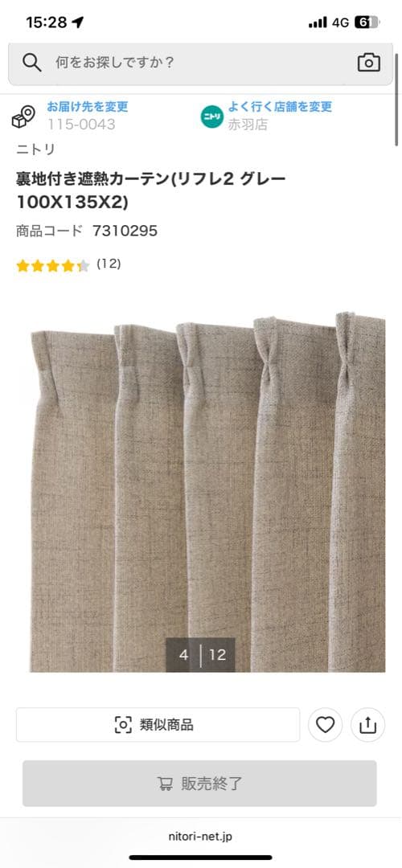This screenshot has height=868, width=402.
Task: Tap the share icon beside the heart
Action: click(368, 725)
